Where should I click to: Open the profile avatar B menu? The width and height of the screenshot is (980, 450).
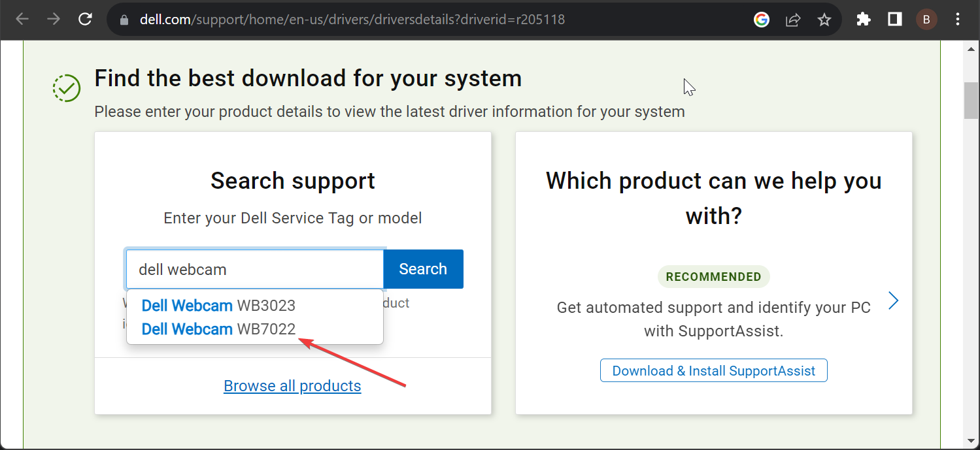926,20
